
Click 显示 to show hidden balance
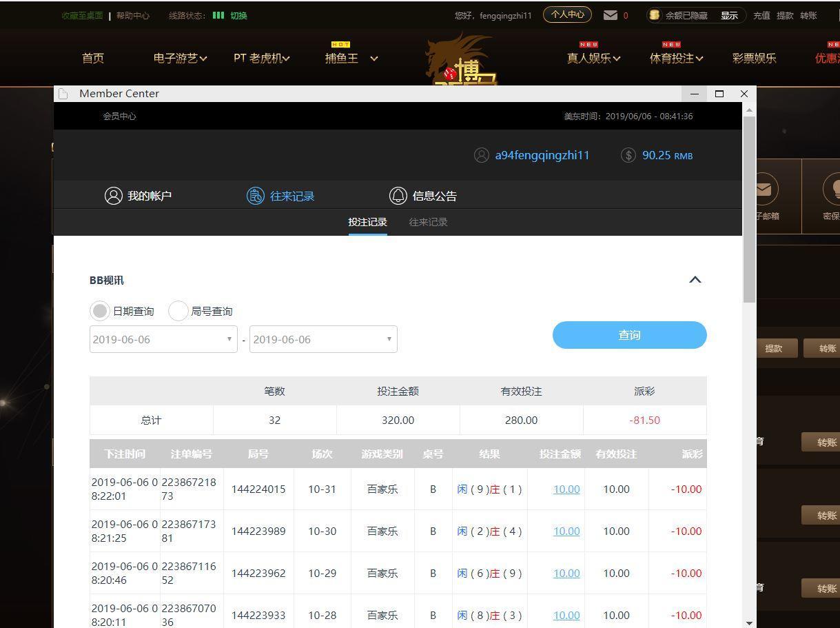click(729, 15)
